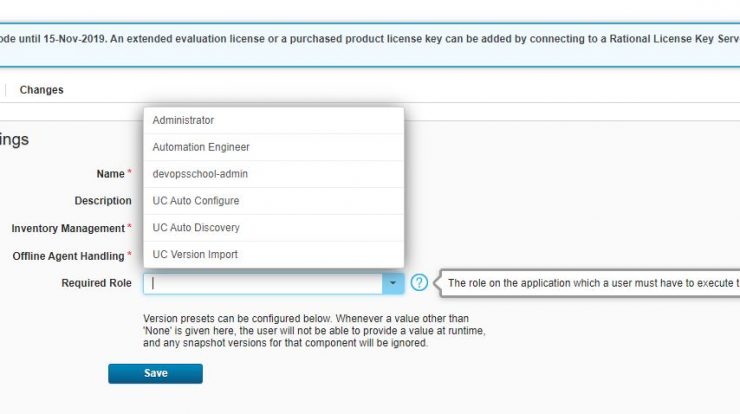This screenshot has height=414, width=740.
Task: Choose UC Auto Discovery option
Action: pyautogui.click(x=274, y=228)
